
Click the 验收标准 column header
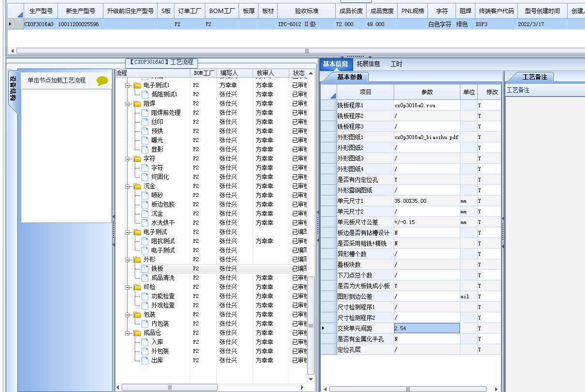[306, 11]
